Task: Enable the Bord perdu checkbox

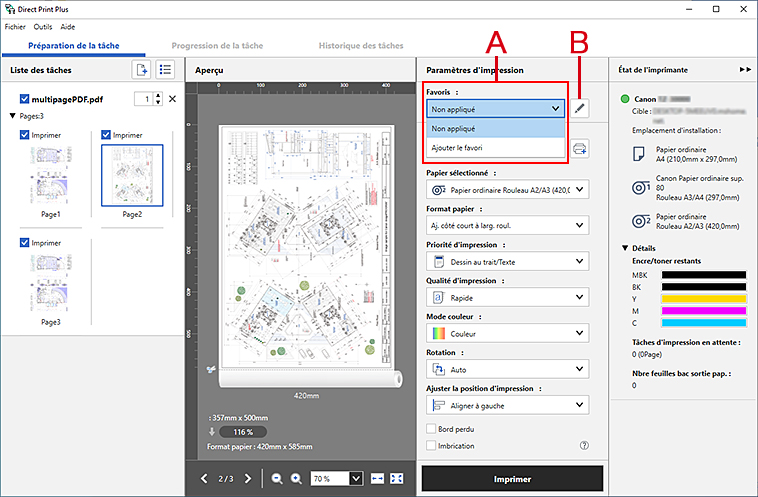Action: pyautogui.click(x=431, y=428)
